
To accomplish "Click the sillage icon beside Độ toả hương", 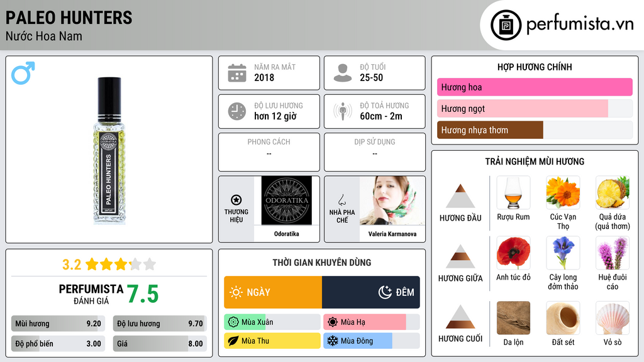I will (343, 111).
